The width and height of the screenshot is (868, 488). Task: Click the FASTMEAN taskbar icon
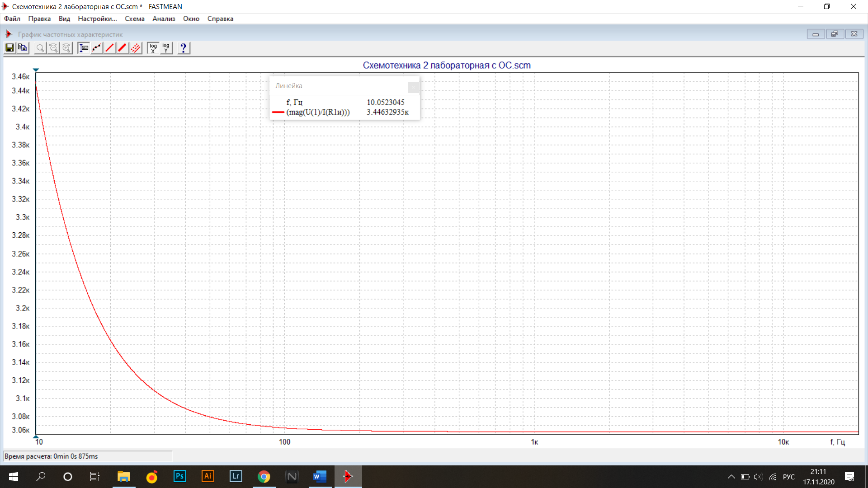point(348,477)
